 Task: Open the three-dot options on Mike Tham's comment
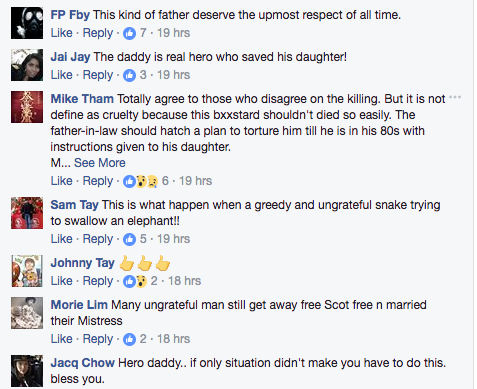click(x=455, y=98)
